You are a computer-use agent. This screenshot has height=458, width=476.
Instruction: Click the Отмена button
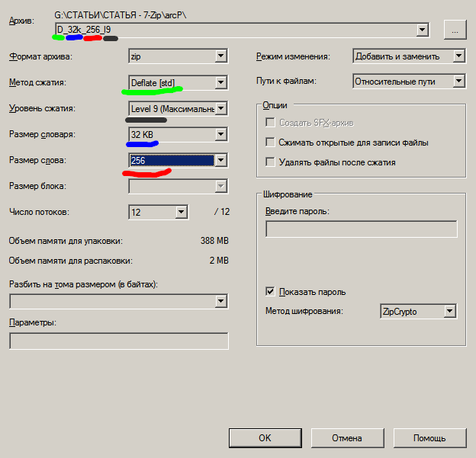(347, 438)
